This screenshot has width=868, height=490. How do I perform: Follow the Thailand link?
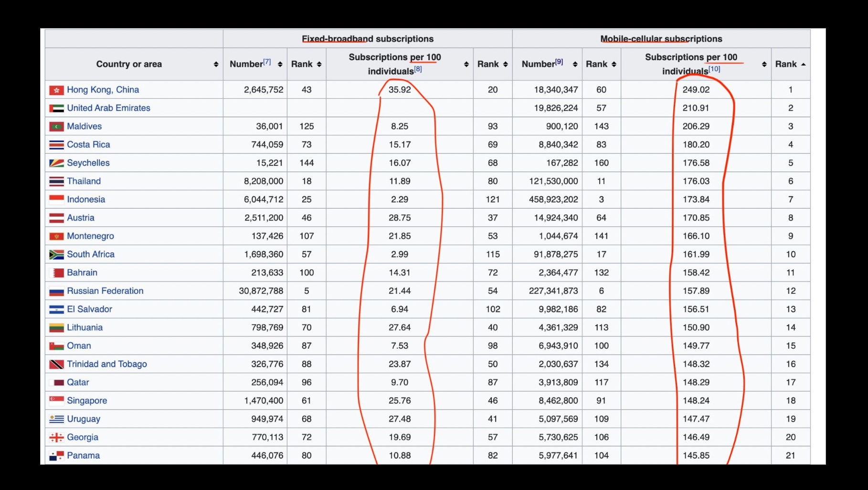(84, 181)
